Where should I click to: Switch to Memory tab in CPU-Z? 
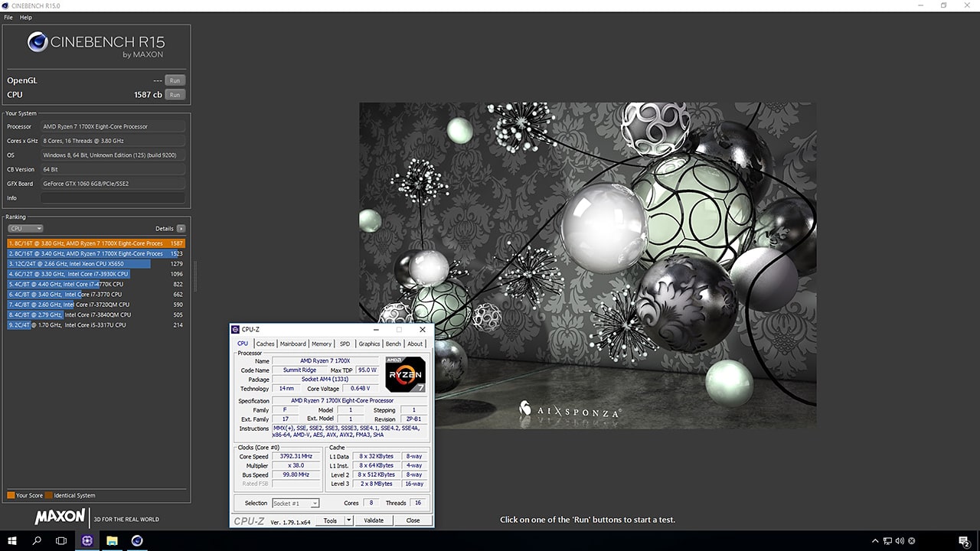point(322,344)
